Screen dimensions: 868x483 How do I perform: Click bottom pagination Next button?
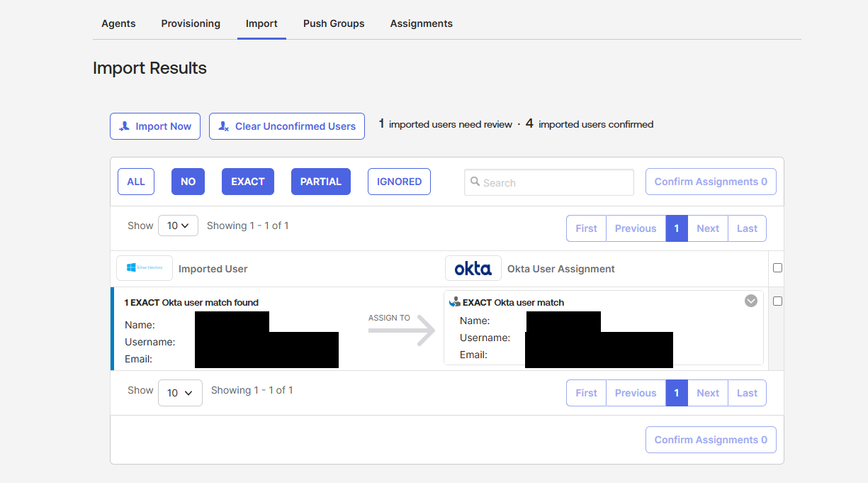coord(708,393)
